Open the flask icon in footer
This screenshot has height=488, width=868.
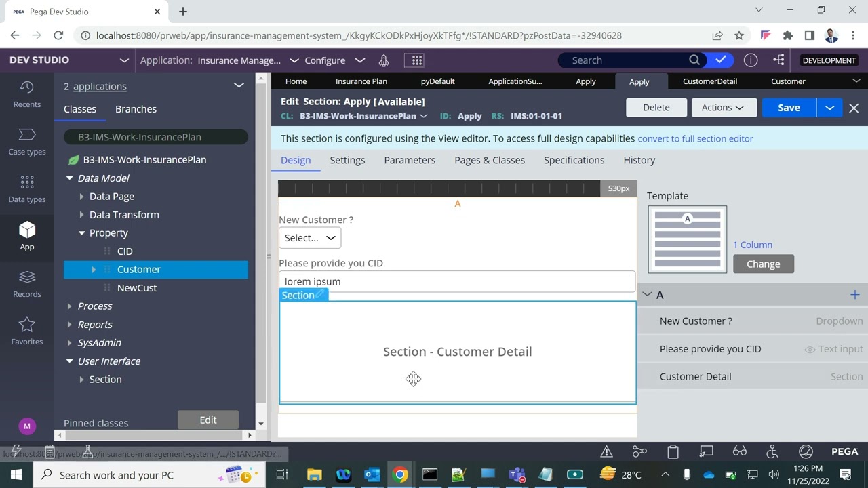click(87, 451)
